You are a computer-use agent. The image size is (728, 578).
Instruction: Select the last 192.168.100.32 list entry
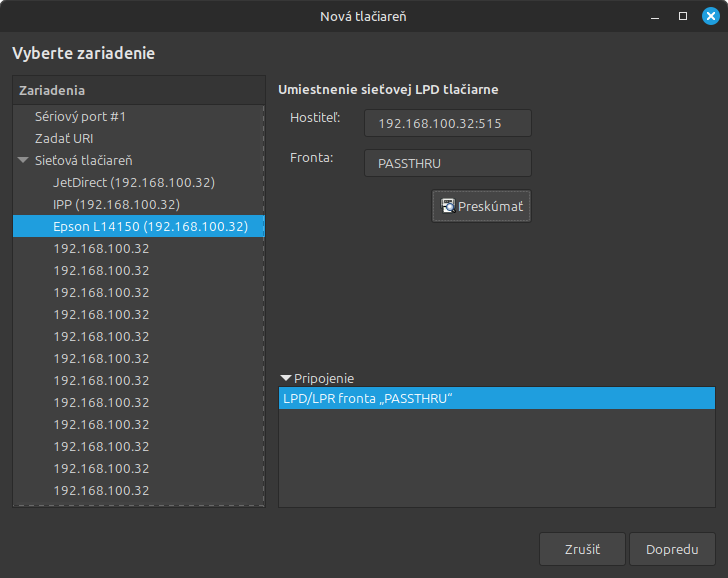pyautogui.click(x=101, y=490)
